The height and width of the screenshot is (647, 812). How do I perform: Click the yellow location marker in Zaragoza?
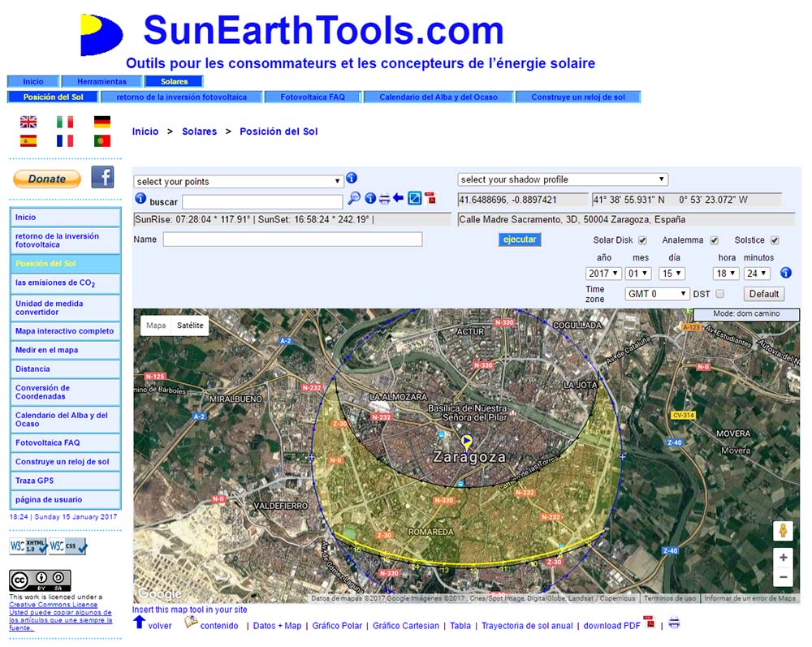(467, 442)
